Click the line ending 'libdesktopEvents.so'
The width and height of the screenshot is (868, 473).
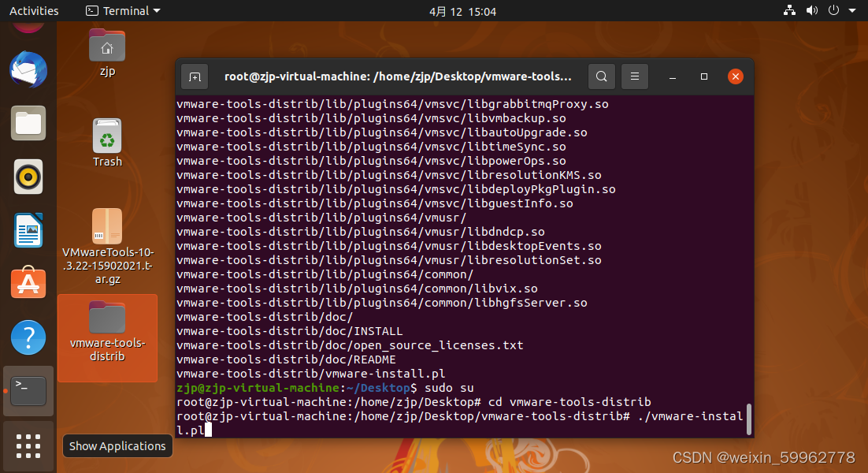pyautogui.click(x=388, y=246)
